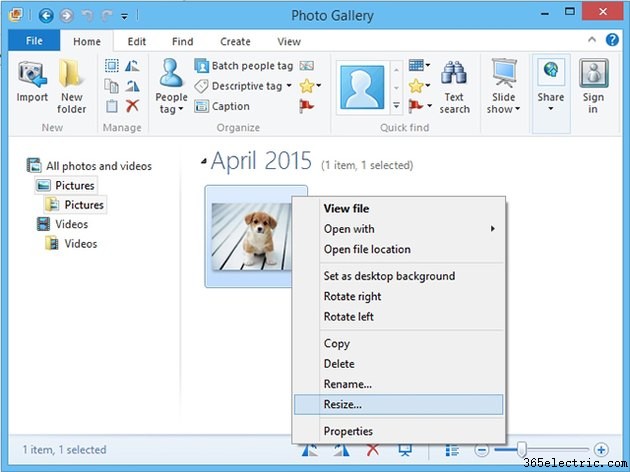The width and height of the screenshot is (630, 472).
Task: Choose Properties in context menu
Action: click(399, 431)
